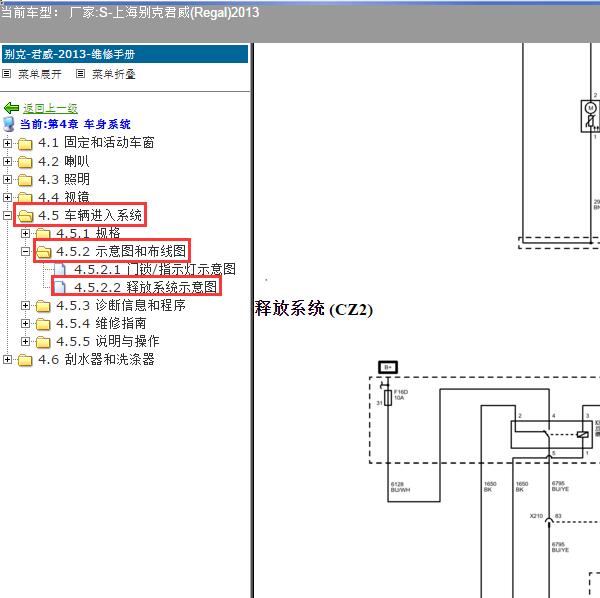The width and height of the screenshot is (600, 598).
Task: Expand the 4.5.4 维修指南 node
Action: pyautogui.click(x=25, y=323)
